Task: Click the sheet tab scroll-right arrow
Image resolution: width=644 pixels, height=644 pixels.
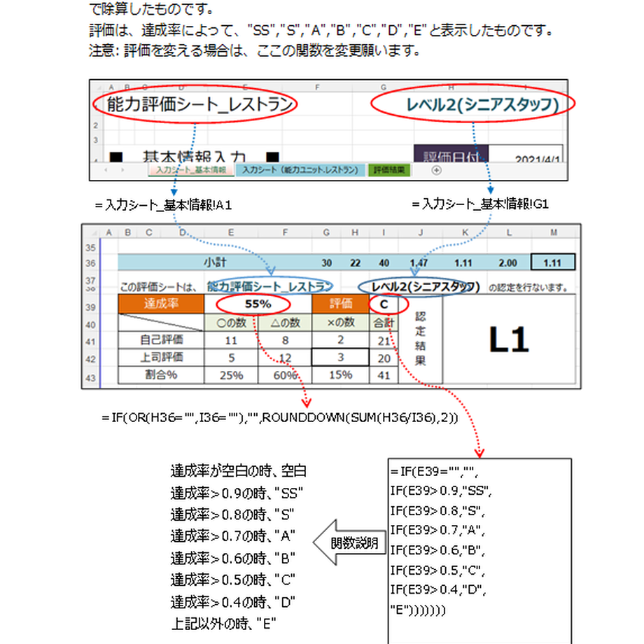Action: (x=122, y=170)
